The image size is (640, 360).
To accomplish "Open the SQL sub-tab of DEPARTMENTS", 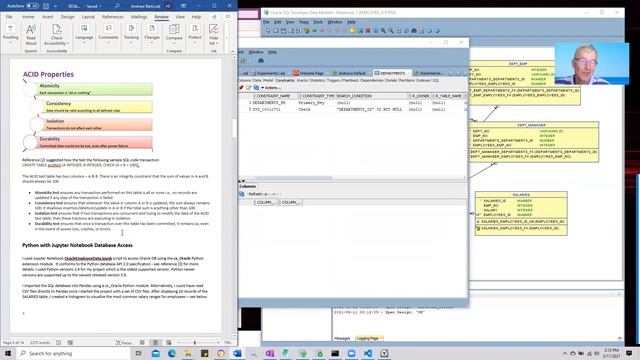I will (436, 80).
